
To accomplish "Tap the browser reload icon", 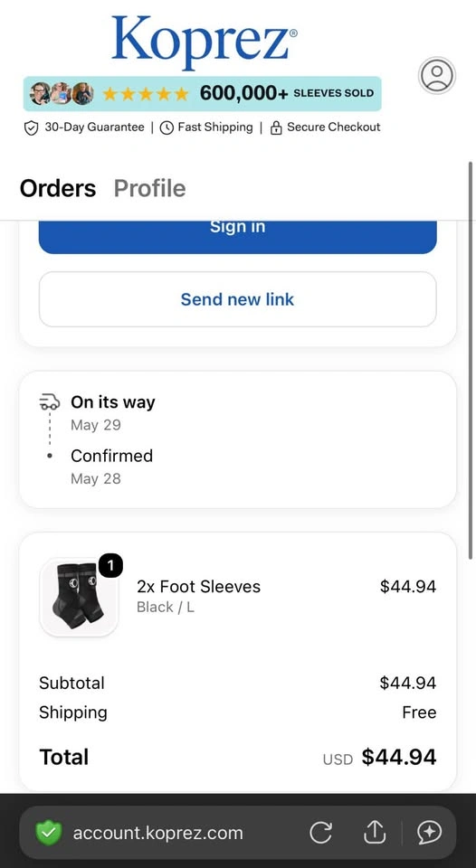I will pos(321,832).
